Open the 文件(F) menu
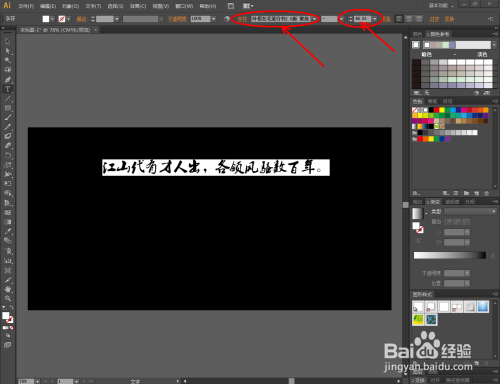The width and height of the screenshot is (500, 384). pos(26,6)
